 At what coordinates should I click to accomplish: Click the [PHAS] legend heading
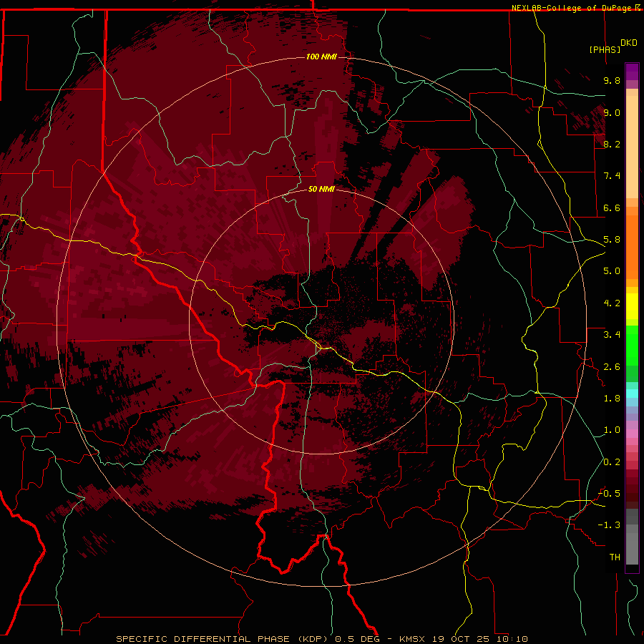[605, 49]
